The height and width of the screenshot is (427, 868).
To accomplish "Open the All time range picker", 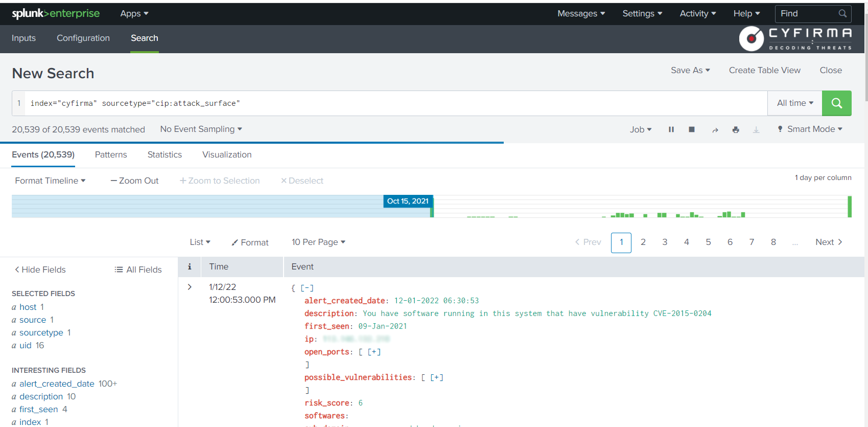I will pos(795,103).
